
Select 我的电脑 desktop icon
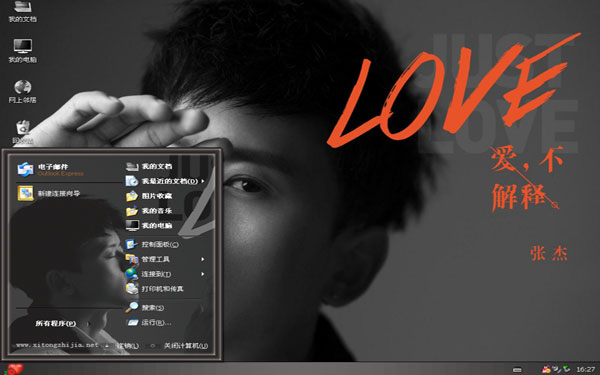(x=23, y=51)
